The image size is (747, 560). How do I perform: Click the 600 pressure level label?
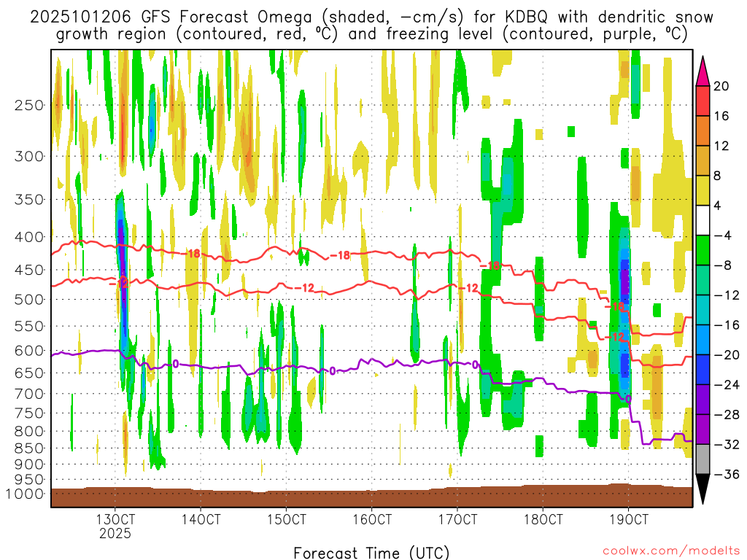(29, 351)
